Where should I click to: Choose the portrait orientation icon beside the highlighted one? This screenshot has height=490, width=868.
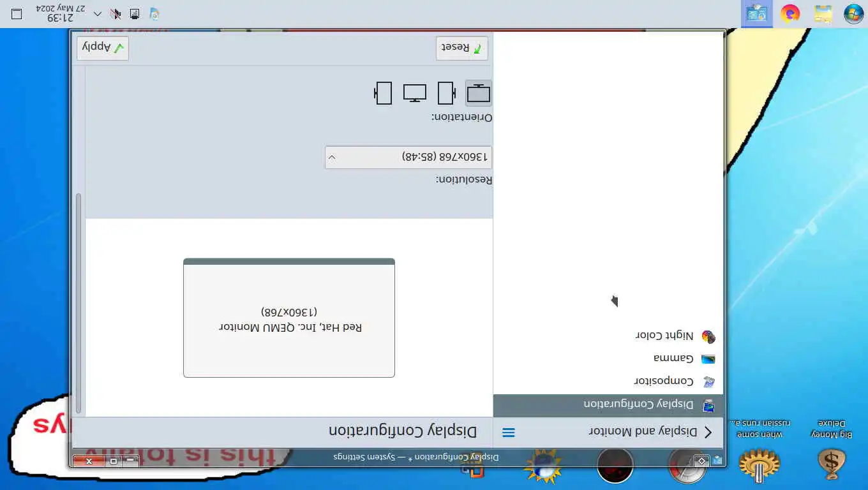tap(446, 93)
